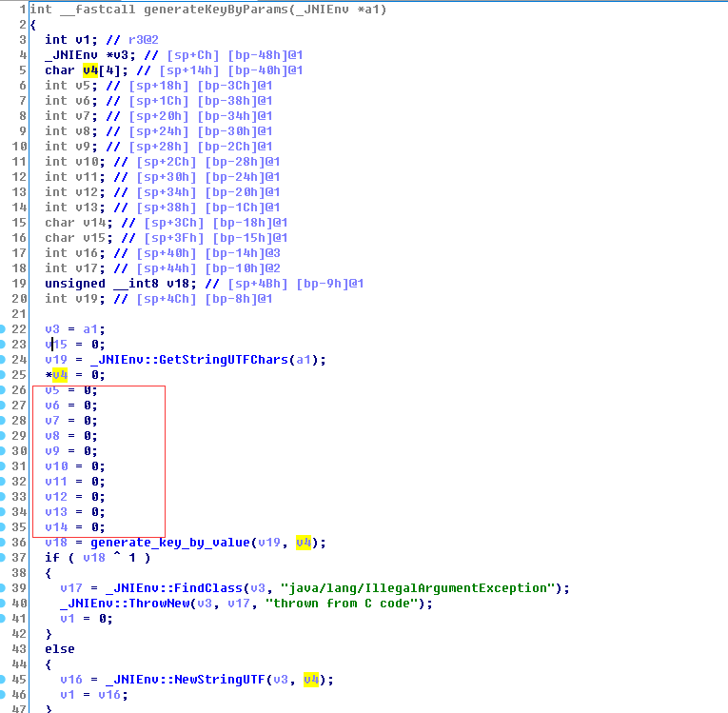Click the _JNIEnv::NewStringUTF call
728x713 pixels.
point(186,680)
